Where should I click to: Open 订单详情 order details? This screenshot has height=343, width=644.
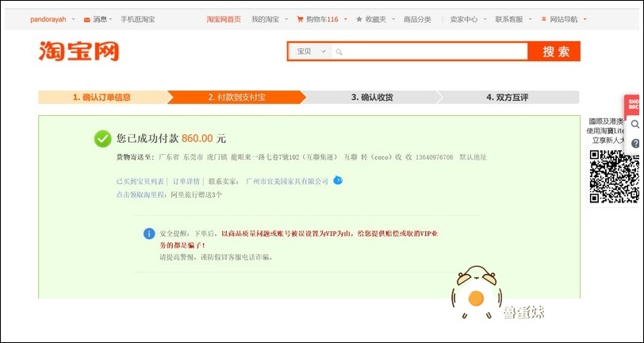186,181
